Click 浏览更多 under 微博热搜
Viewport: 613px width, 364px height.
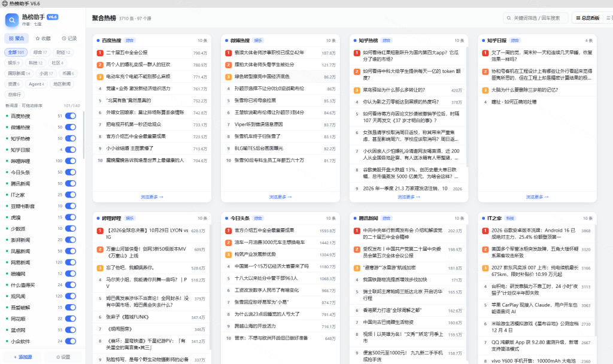point(280,197)
